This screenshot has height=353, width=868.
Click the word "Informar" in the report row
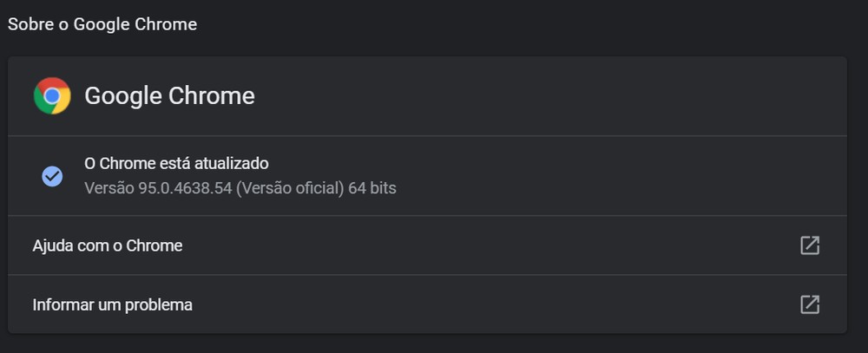pos(61,304)
